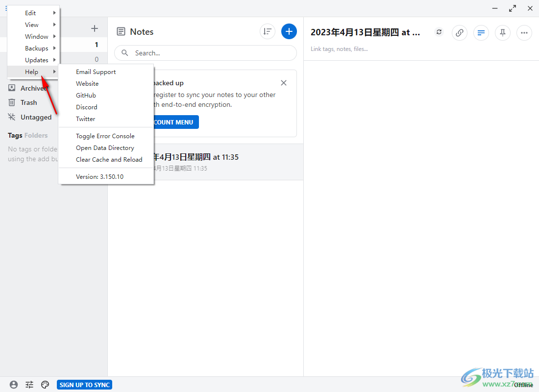Expand the Help submenu arrow

[54, 72]
